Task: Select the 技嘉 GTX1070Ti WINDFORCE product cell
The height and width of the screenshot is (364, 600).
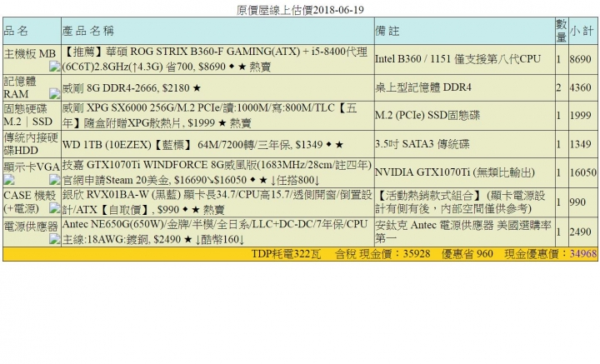Action: click(x=217, y=172)
